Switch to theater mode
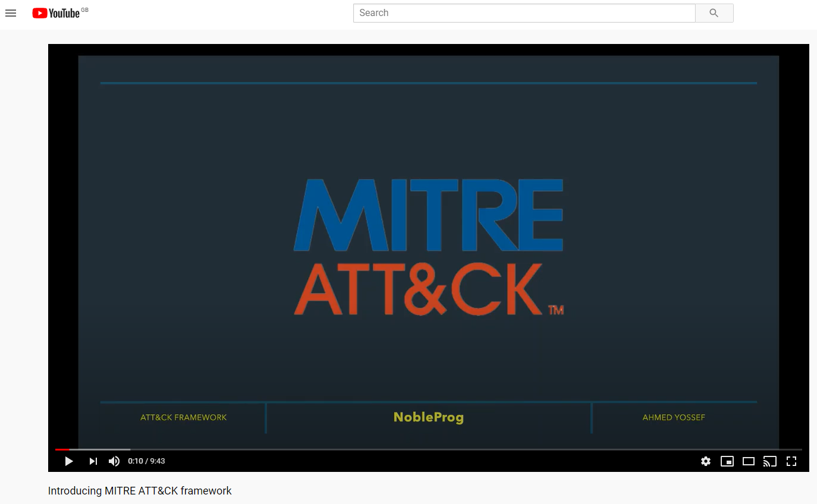 click(749, 461)
